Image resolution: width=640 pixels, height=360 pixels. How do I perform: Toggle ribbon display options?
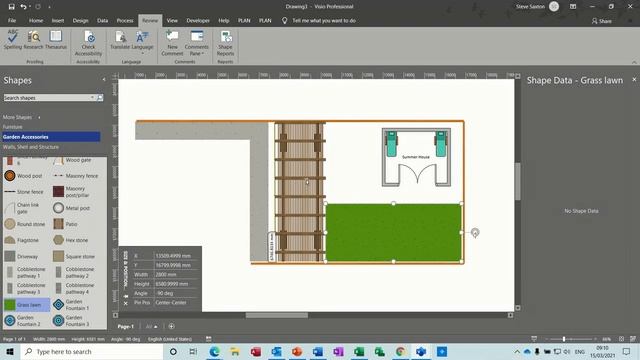coord(573,7)
